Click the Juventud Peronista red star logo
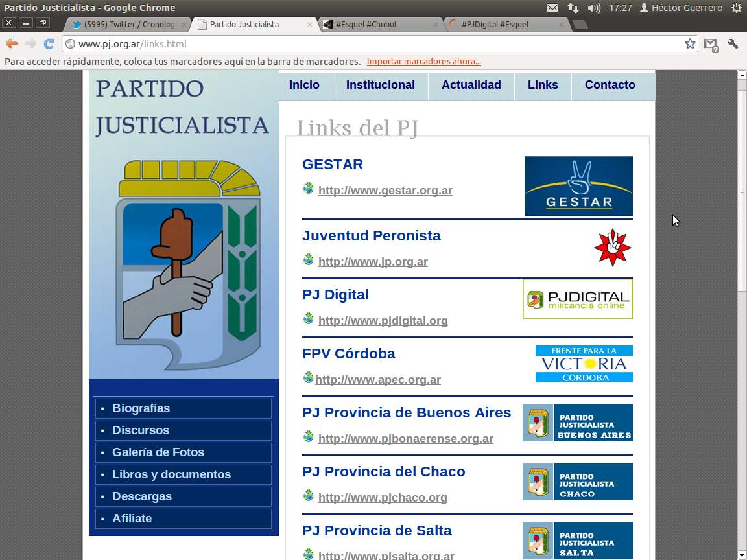Screen dimensions: 747x560 613,246
